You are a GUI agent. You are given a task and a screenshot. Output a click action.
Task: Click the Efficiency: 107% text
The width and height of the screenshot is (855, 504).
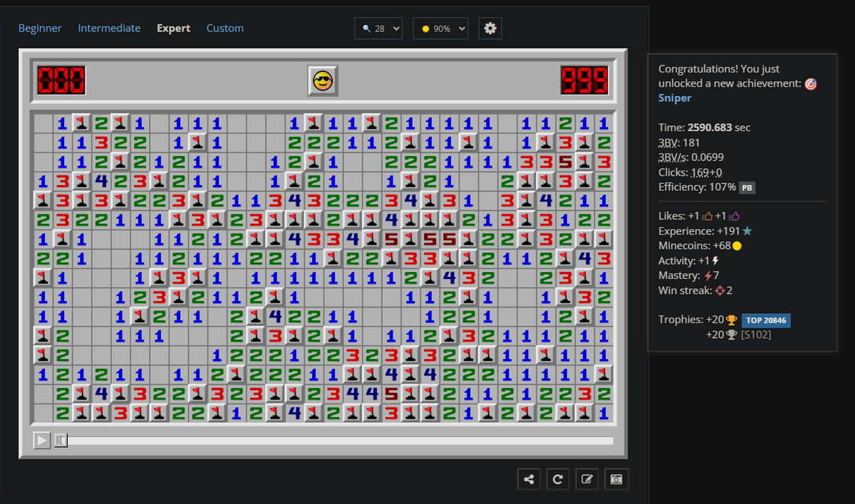(697, 187)
